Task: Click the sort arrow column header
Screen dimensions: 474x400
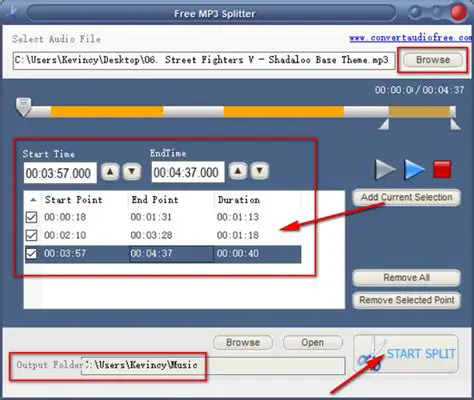Action: coord(33,200)
